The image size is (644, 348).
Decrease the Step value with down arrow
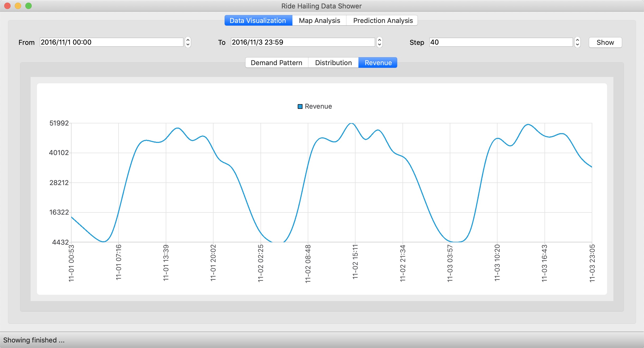(577, 45)
